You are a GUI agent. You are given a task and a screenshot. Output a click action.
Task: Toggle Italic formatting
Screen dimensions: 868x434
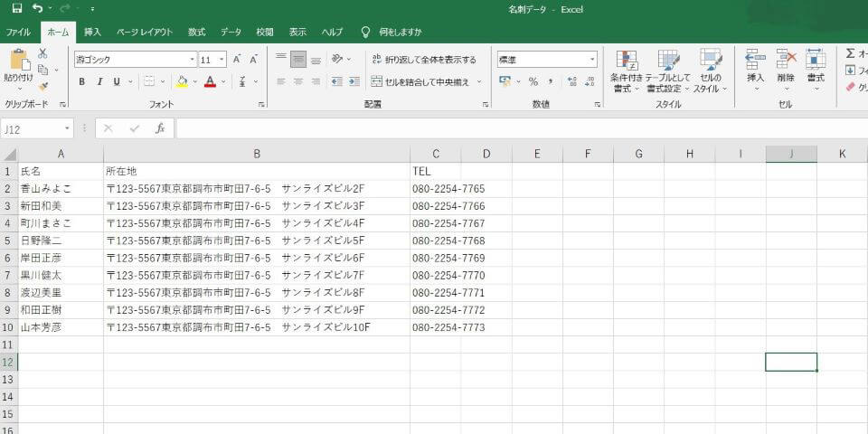point(98,81)
